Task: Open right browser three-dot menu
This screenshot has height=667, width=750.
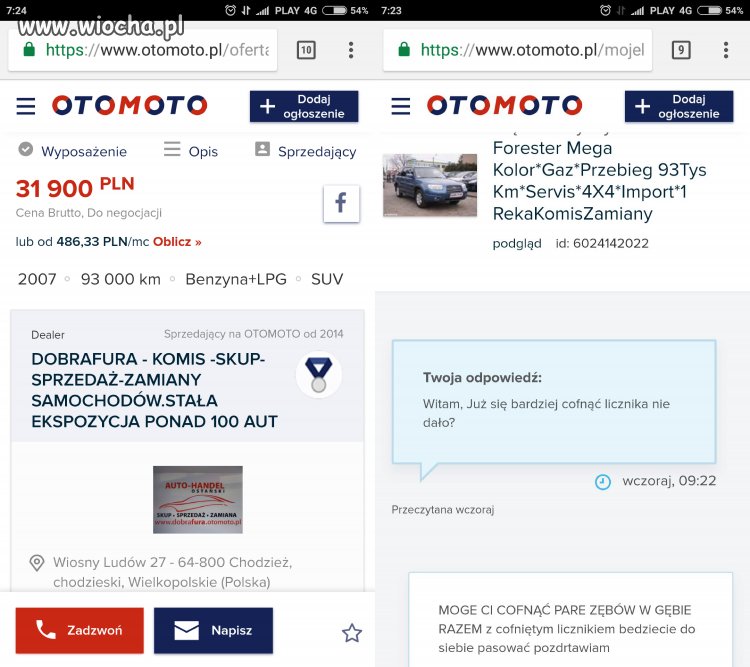Action: coord(726,50)
